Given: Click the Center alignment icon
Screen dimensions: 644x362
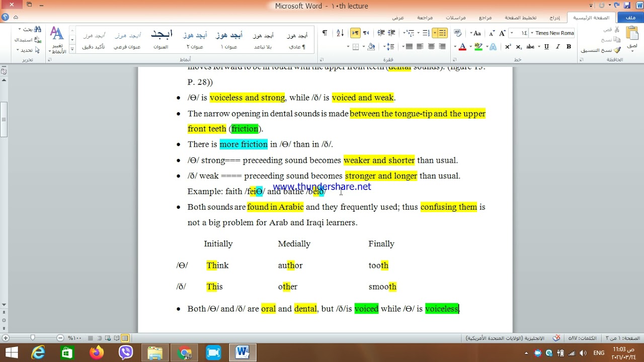Looking at the screenshot, I should coord(431,47).
